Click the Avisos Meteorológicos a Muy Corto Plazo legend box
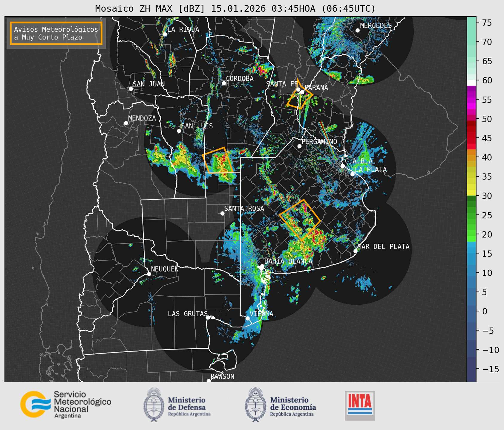 coord(56,33)
